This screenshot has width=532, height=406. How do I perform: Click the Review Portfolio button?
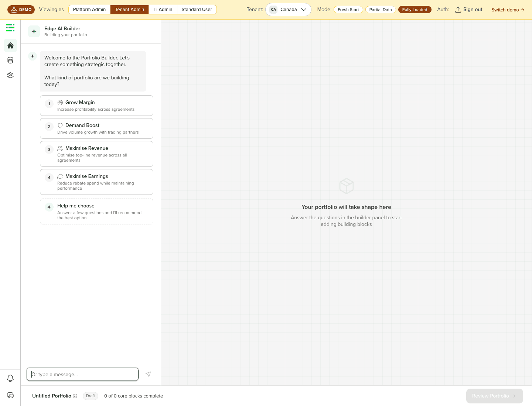tap(495, 396)
